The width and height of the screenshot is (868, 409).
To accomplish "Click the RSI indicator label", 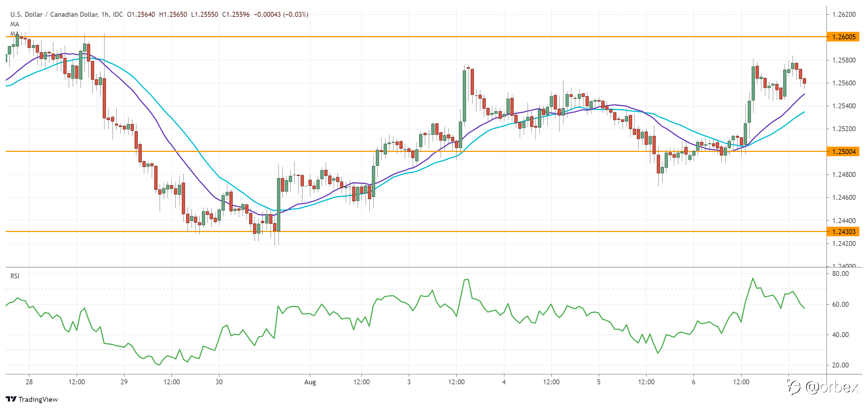I will tap(15, 276).
